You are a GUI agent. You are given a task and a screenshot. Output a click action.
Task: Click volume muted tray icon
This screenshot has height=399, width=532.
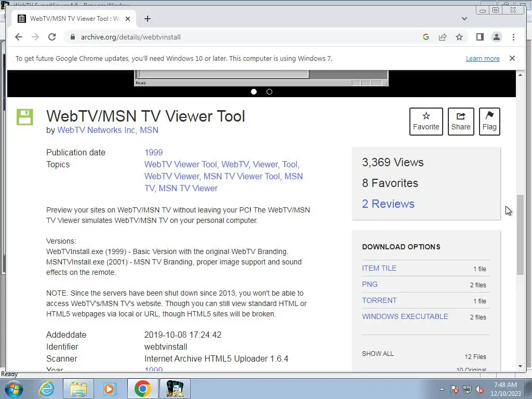[480, 389]
